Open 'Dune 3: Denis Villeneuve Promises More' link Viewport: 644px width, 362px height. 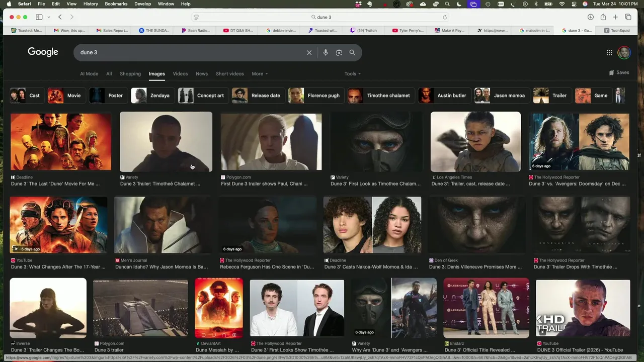[475, 267]
